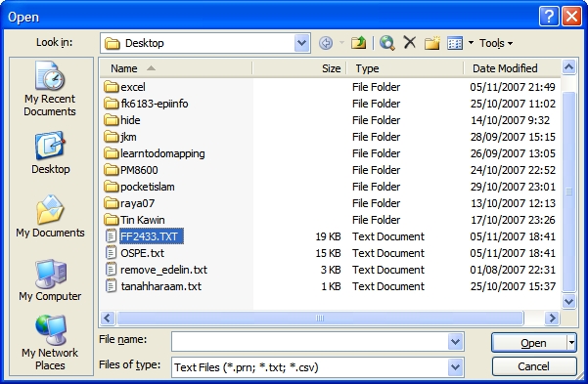Click the horizontal scrollbar thumb

(x=320, y=319)
